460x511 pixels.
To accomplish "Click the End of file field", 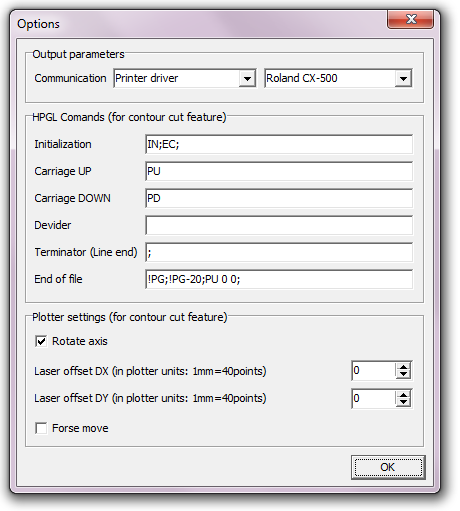I will [x=279, y=279].
